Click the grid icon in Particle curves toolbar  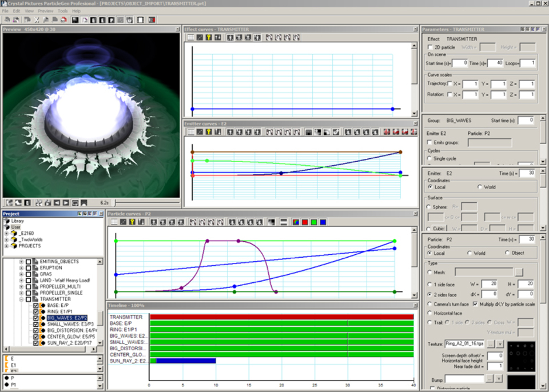pos(114,222)
